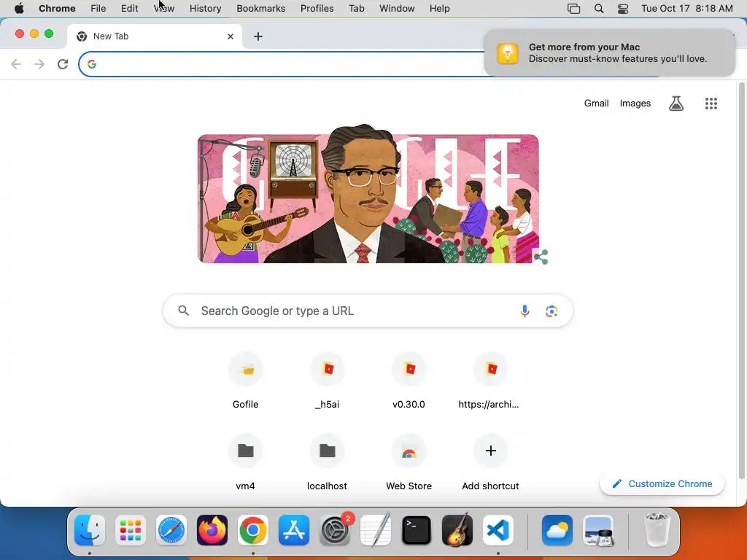
Task: Reload the current page
Action: click(x=63, y=64)
